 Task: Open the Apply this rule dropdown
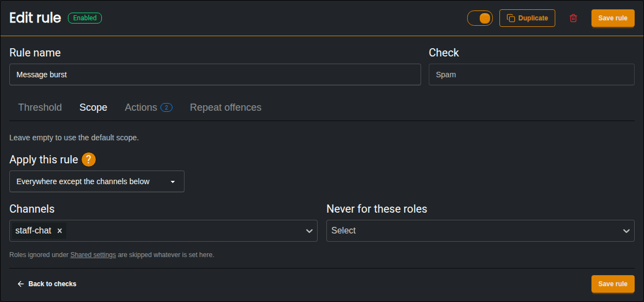(x=97, y=181)
